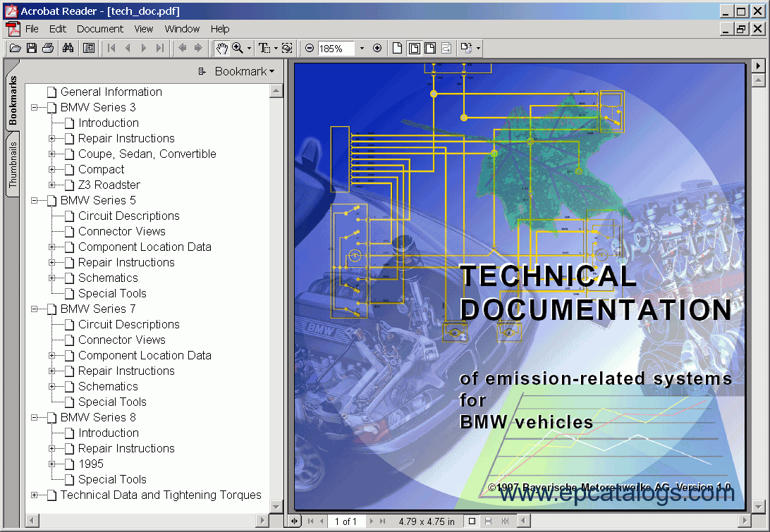The image size is (770, 532).
Task: Expand the Z3 Roadster bookmark
Action: pyautogui.click(x=52, y=185)
